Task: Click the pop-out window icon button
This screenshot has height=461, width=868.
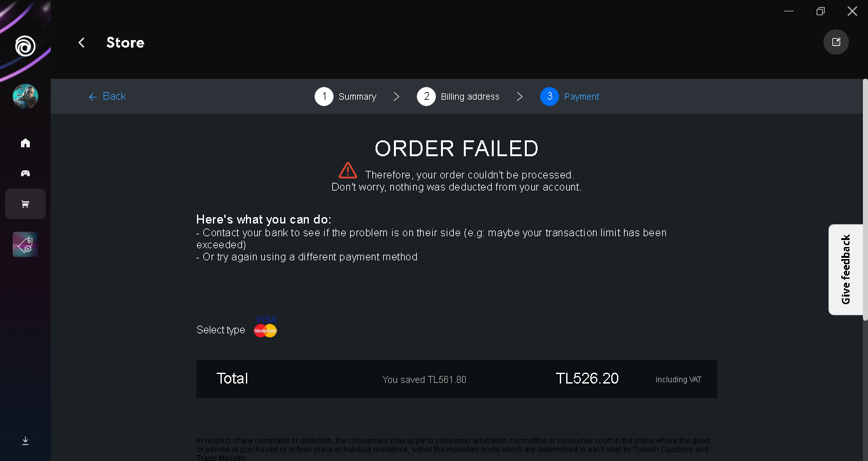Action: [836, 42]
